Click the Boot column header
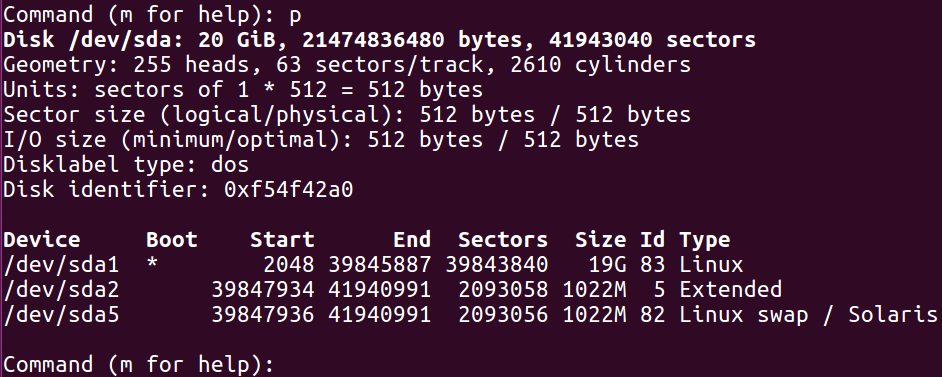This screenshot has width=942, height=377. click(172, 240)
